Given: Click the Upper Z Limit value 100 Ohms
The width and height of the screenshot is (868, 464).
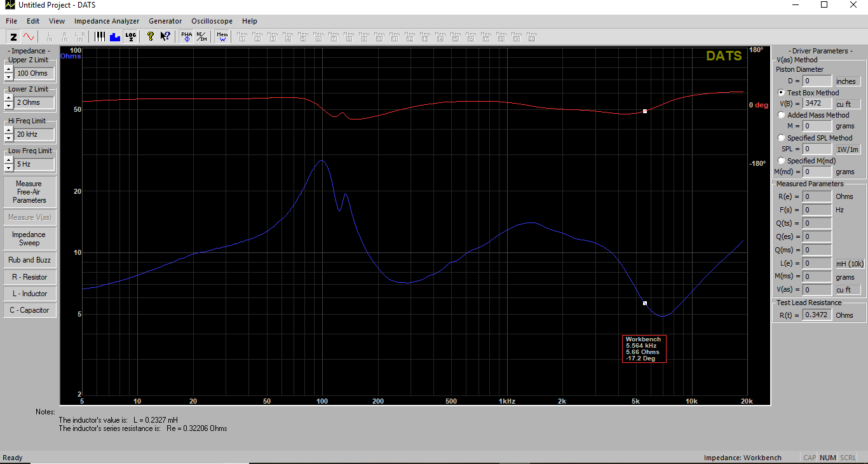Looking at the screenshot, I should pyautogui.click(x=34, y=73).
